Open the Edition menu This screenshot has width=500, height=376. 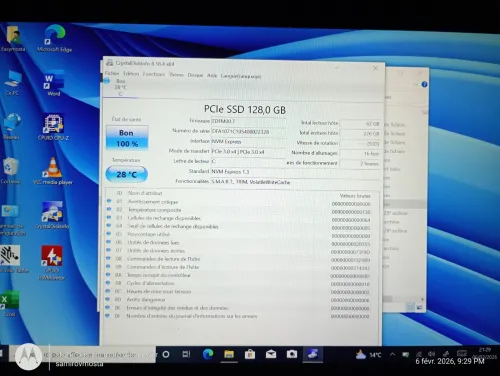tap(131, 74)
